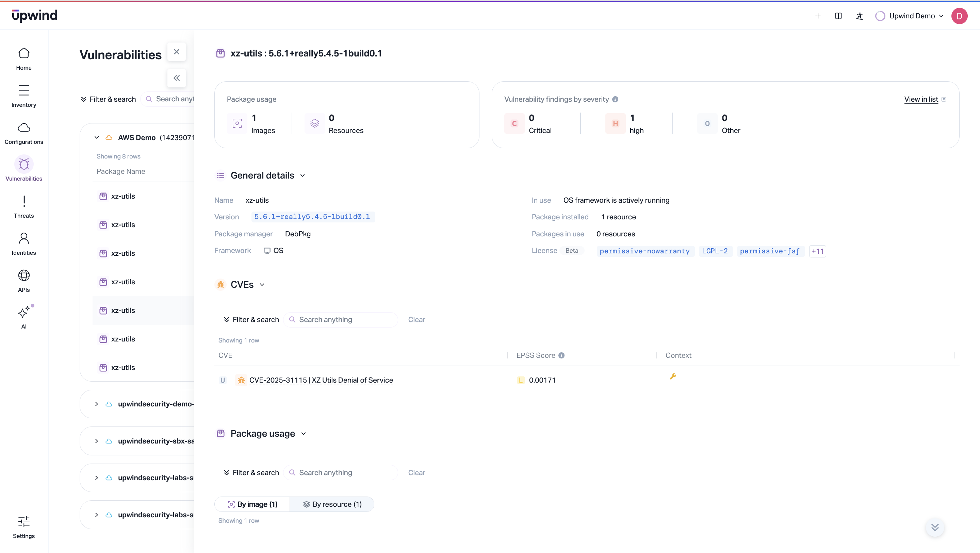
Task: Select the Inventory sidebar icon
Action: pos(23,95)
